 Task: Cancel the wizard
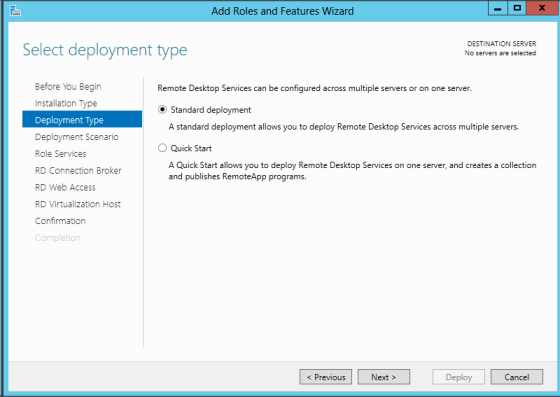coord(517,377)
